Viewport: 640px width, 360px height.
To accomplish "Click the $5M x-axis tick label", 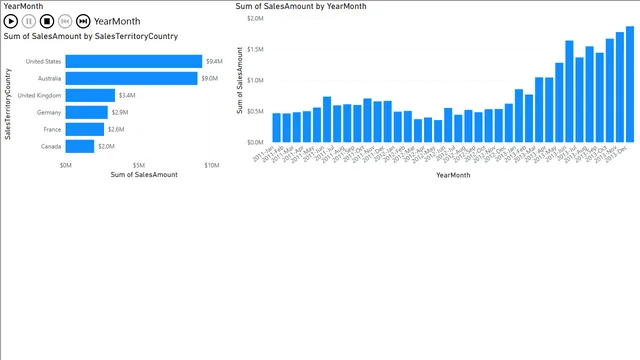I will [x=139, y=165].
